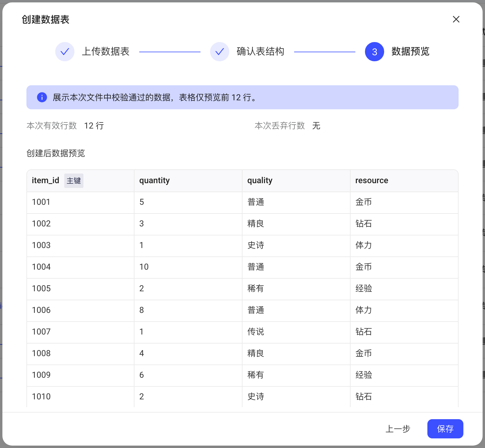485x448 pixels.
Task: Go back with 上一步
Action: click(x=398, y=428)
